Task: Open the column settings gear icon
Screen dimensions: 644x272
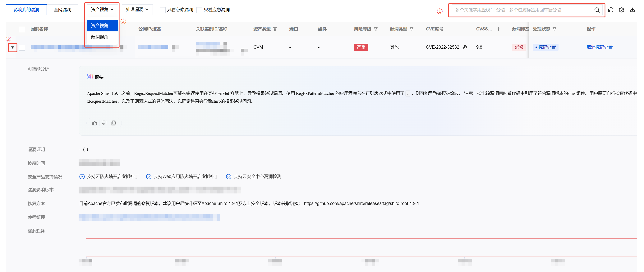Action: 621,10
